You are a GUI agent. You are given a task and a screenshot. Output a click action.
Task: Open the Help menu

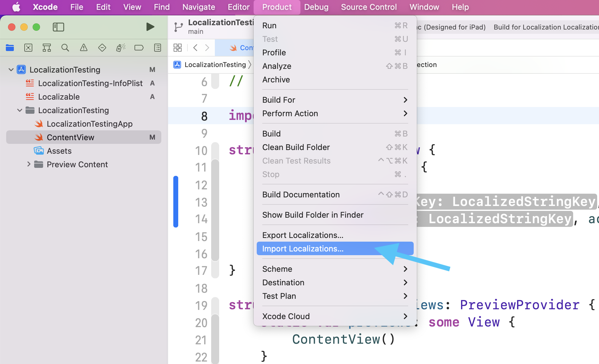point(460,7)
